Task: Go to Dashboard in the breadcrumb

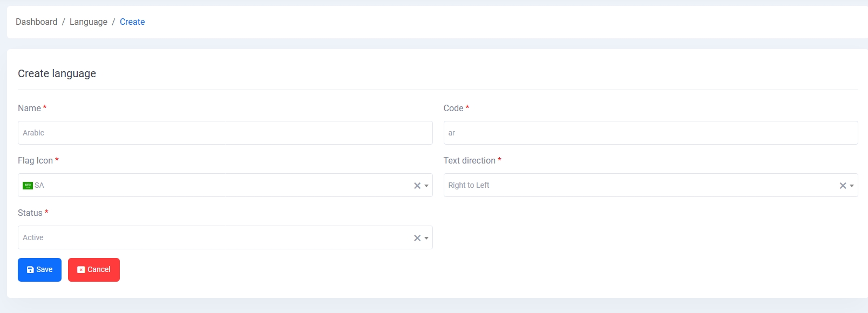Action: pos(36,22)
